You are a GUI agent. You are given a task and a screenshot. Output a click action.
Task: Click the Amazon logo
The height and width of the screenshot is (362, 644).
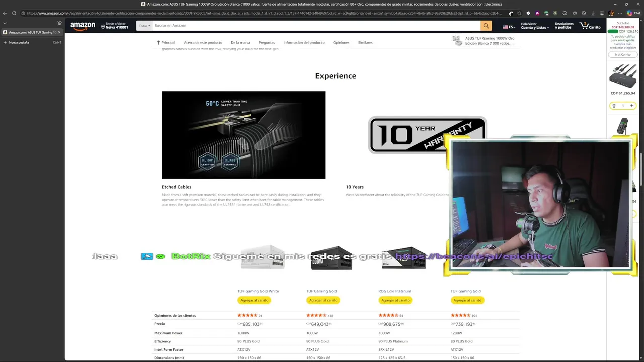(x=83, y=26)
